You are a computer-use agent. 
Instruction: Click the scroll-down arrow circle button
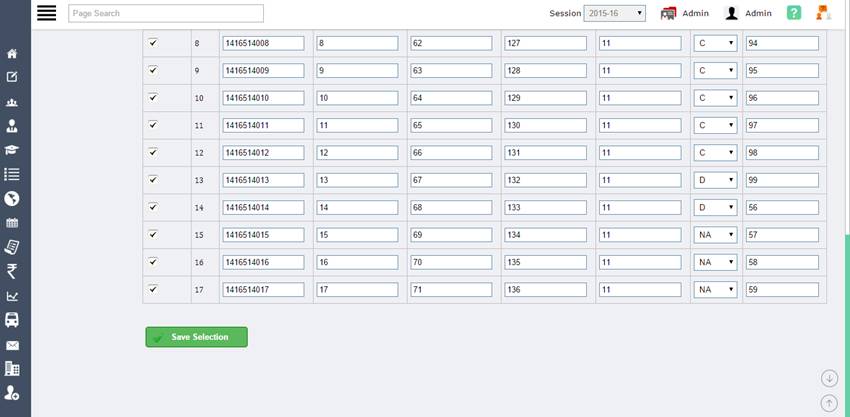coord(829,378)
